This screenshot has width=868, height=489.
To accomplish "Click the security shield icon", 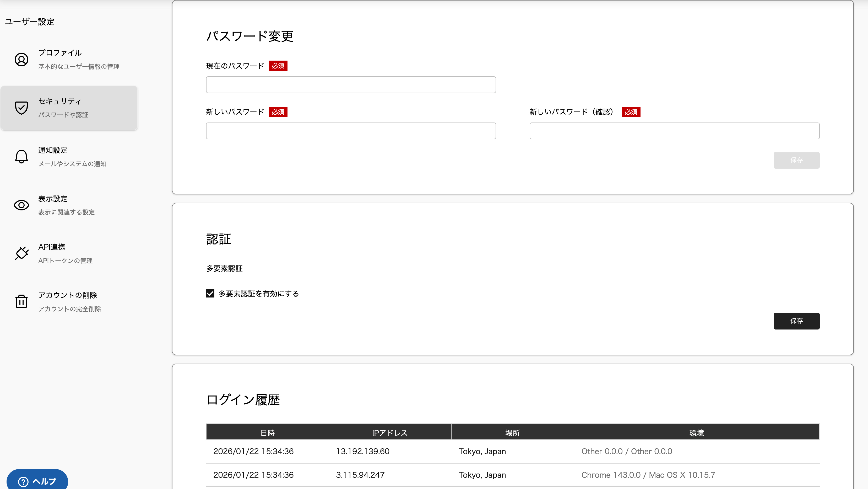I will [x=21, y=108].
